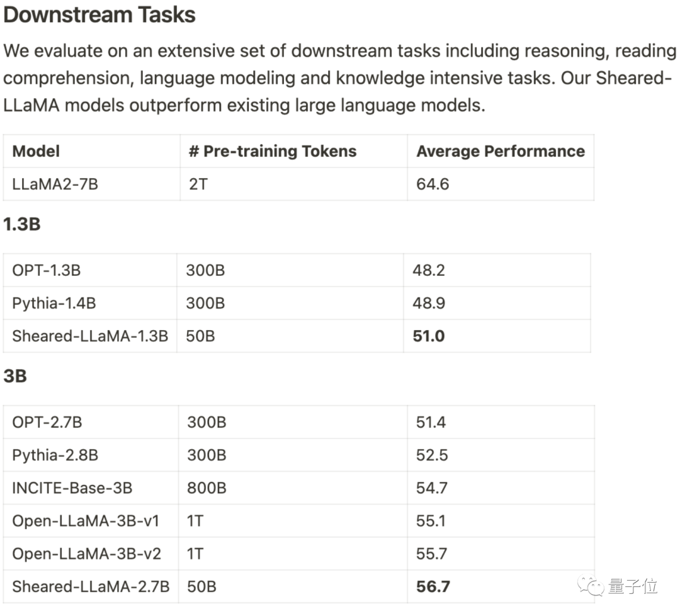Click the # Pre-training Tokens column header
Screen dimensions: 680x616
pos(273,151)
